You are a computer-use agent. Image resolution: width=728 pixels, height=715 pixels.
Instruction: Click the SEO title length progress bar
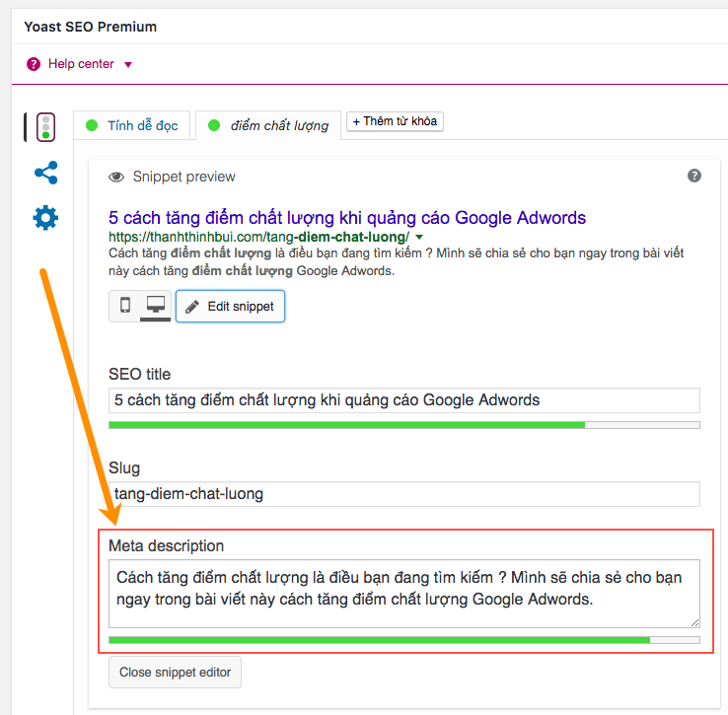[403, 425]
